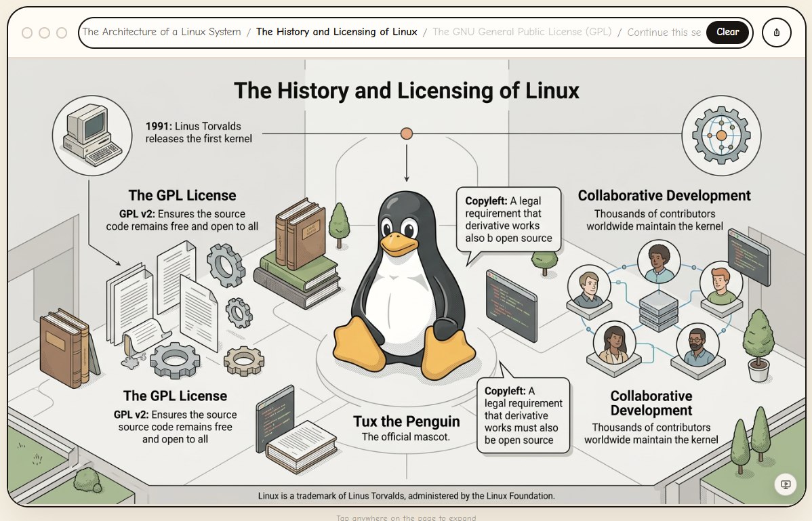Expand the Continue this se... breadcrumb entry
Viewport: 812px width, 521px height.
664,32
